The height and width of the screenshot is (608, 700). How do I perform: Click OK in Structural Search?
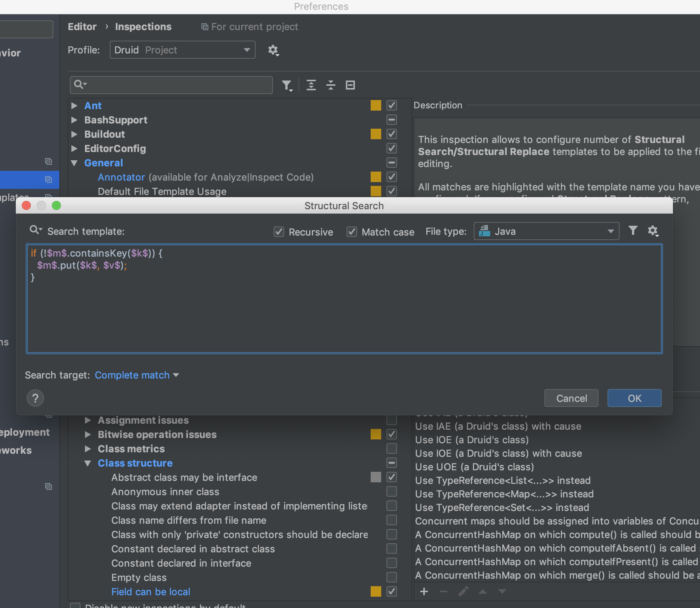pyautogui.click(x=635, y=398)
